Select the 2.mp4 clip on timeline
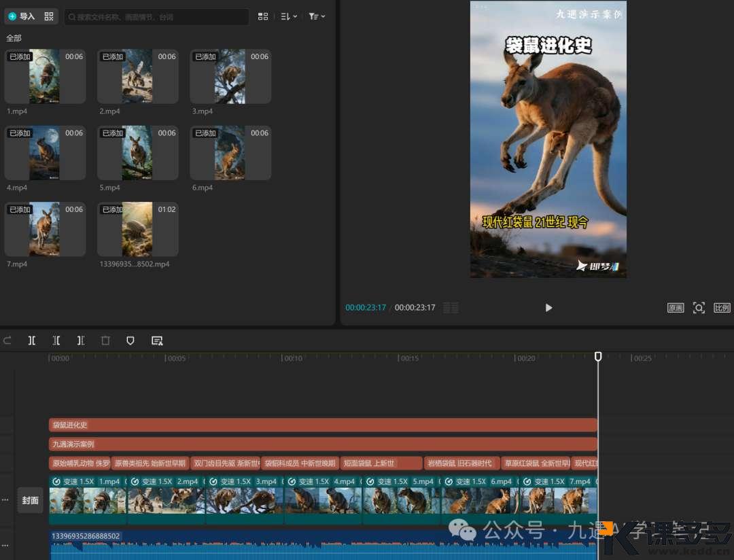 (x=167, y=500)
